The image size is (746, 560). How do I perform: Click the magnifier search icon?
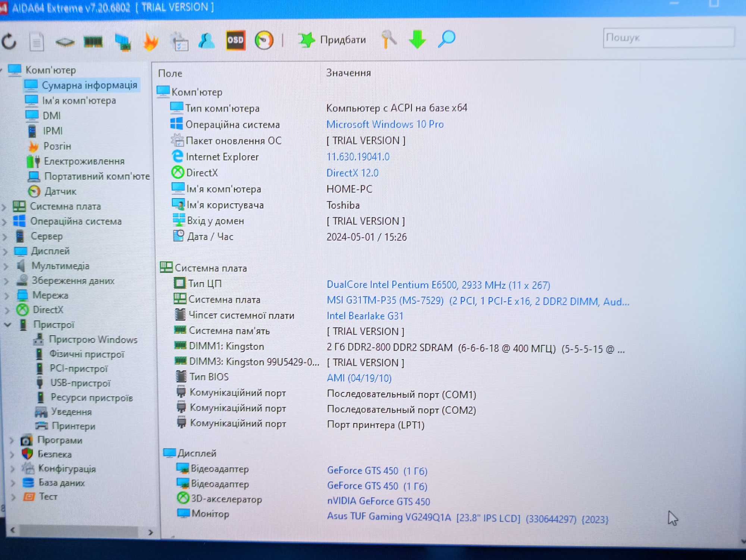(446, 39)
